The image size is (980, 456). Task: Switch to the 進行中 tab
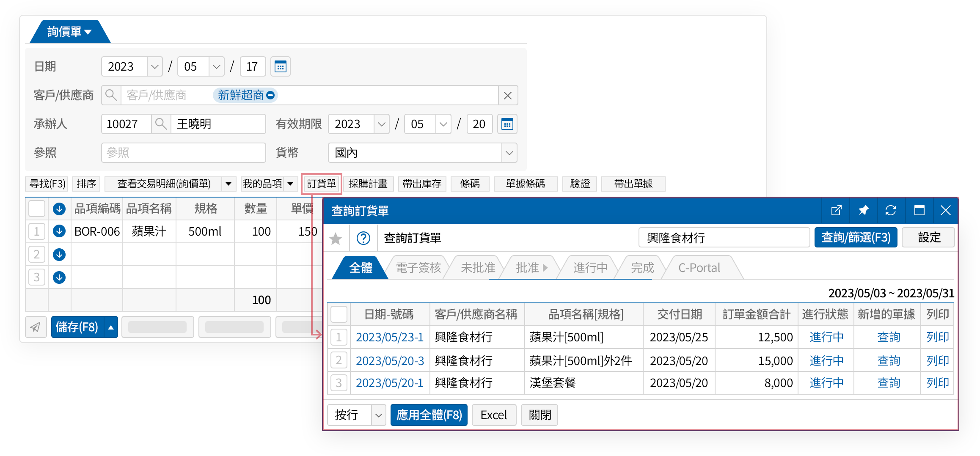590,268
